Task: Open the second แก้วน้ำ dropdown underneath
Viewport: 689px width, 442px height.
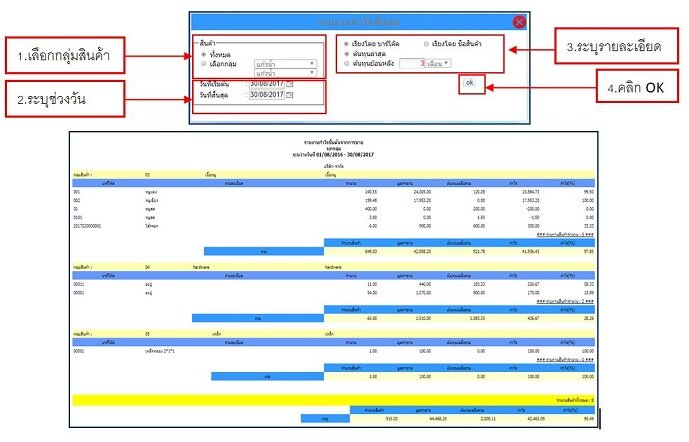Action: (x=285, y=73)
